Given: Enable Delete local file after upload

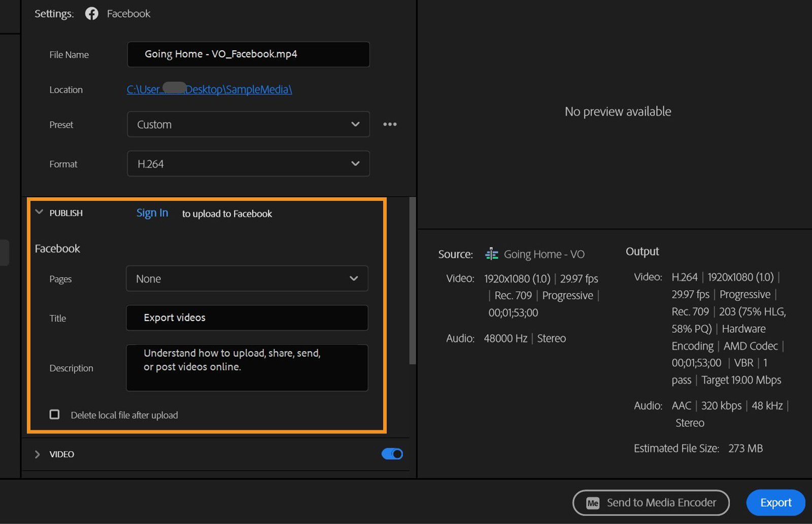Looking at the screenshot, I should click(x=54, y=414).
